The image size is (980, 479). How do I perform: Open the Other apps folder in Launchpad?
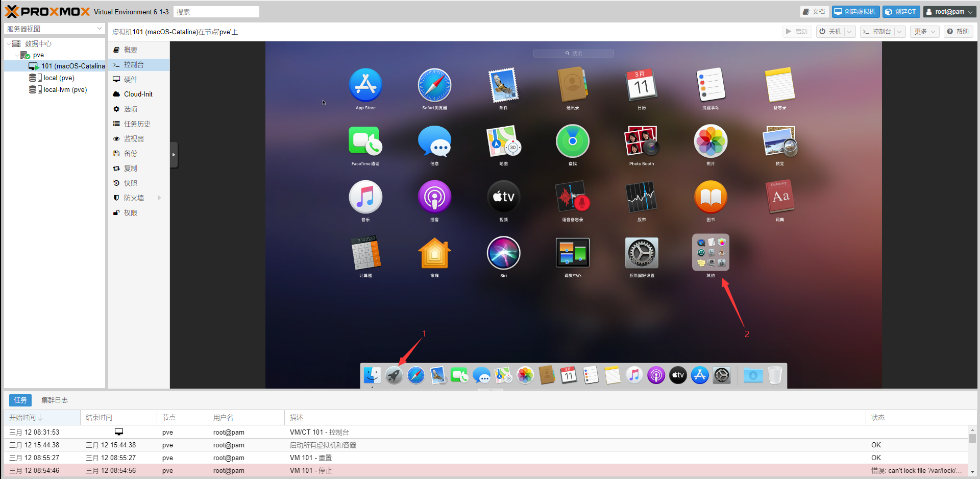click(710, 253)
